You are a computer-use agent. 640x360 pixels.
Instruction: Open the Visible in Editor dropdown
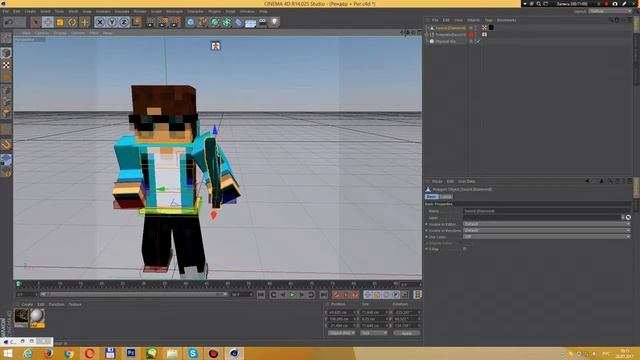pos(547,224)
